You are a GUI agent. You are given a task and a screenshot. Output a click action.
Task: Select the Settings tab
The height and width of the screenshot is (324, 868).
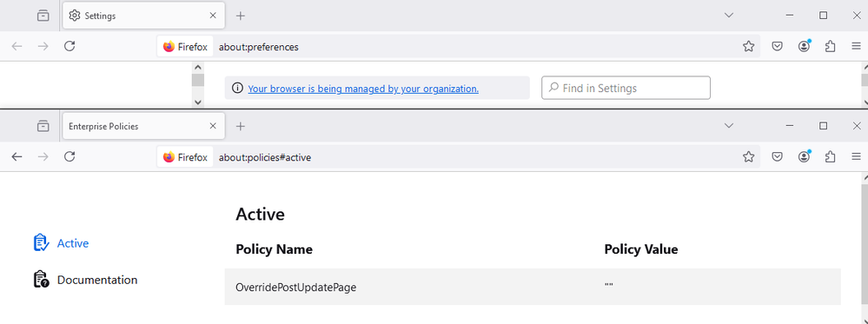(x=144, y=16)
